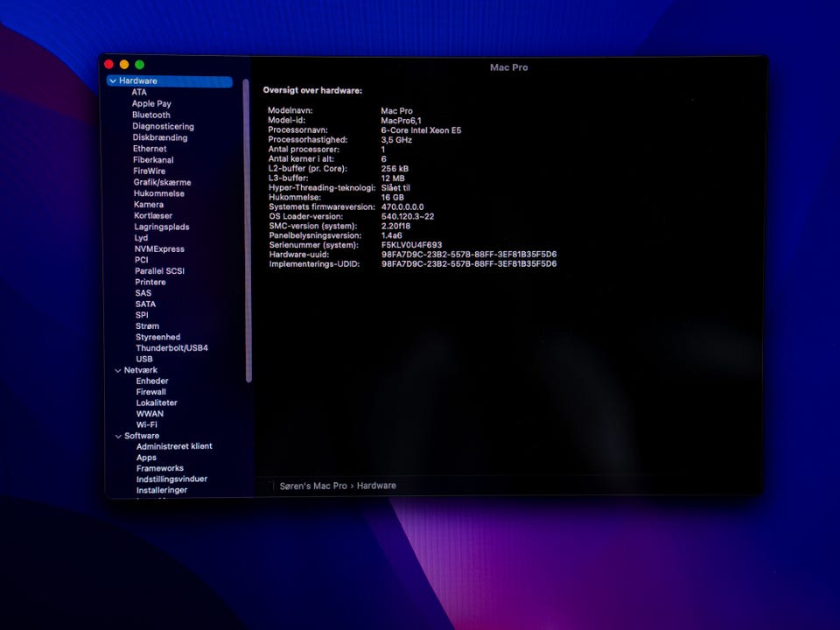840x630 pixels.
Task: Select Enheder under Netværk
Action: (152, 381)
